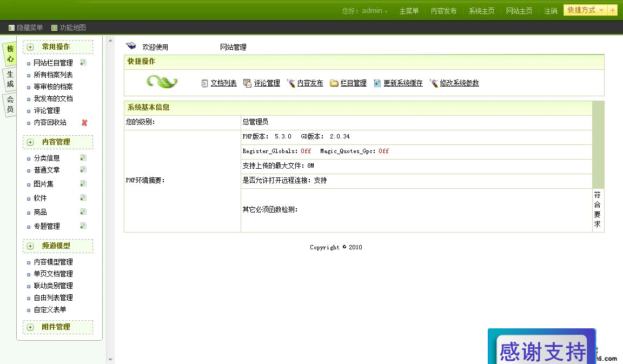Click add icon beside 专题管理
Viewport: 623px width, 364px height.
click(x=83, y=226)
